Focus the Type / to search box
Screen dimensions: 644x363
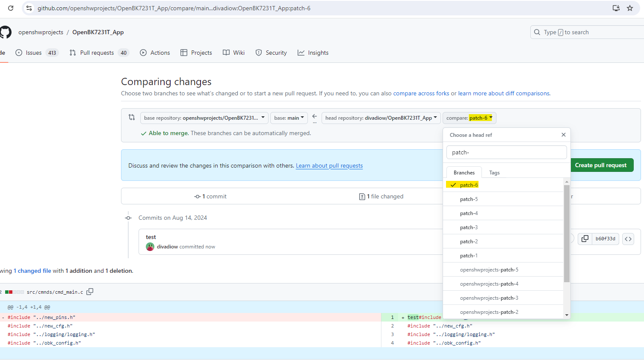(x=587, y=32)
